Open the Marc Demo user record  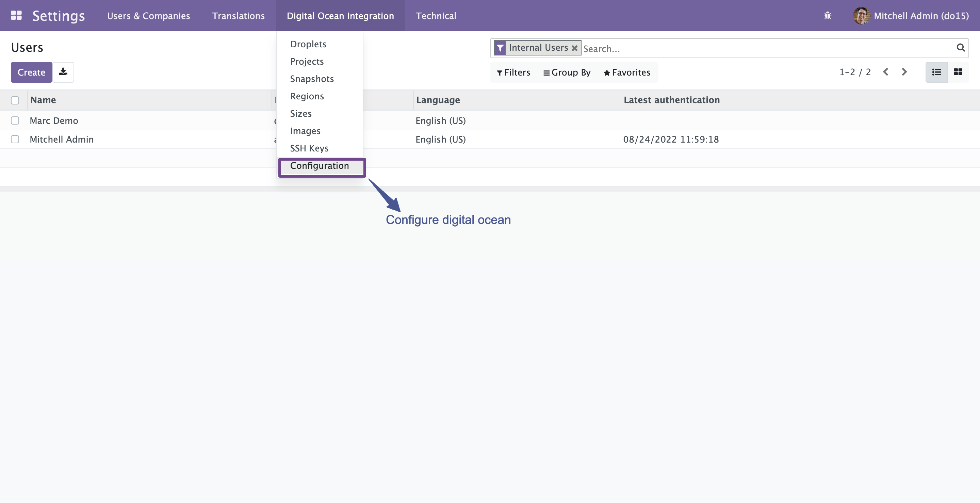[54, 120]
